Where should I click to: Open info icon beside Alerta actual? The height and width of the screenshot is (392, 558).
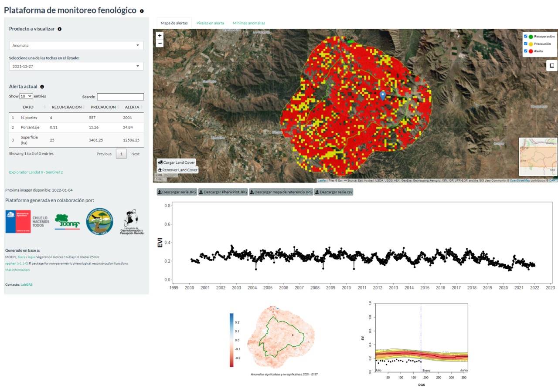[x=42, y=87]
